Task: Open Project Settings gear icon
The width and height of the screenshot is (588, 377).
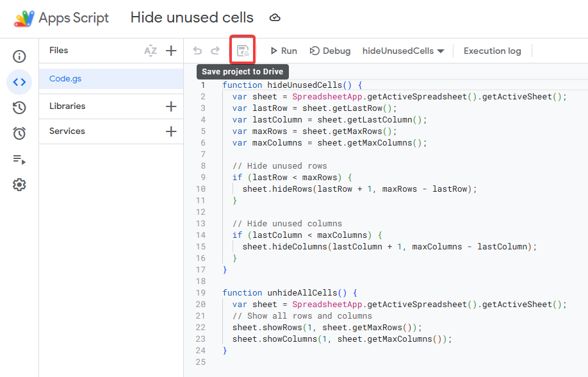Action: click(x=19, y=185)
